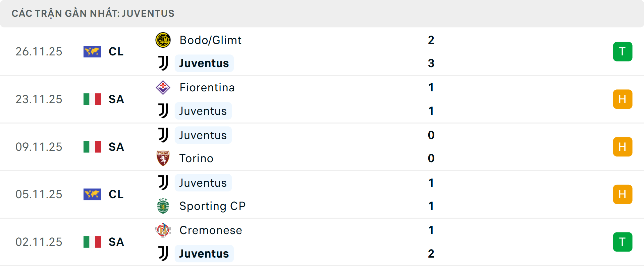Click the Bodo/Glimt club crest
This screenshot has height=266, width=644.
pyautogui.click(x=163, y=40)
